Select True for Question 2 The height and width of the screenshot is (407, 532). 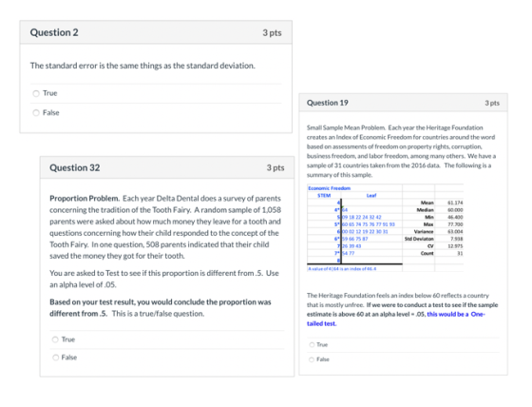click(x=36, y=93)
